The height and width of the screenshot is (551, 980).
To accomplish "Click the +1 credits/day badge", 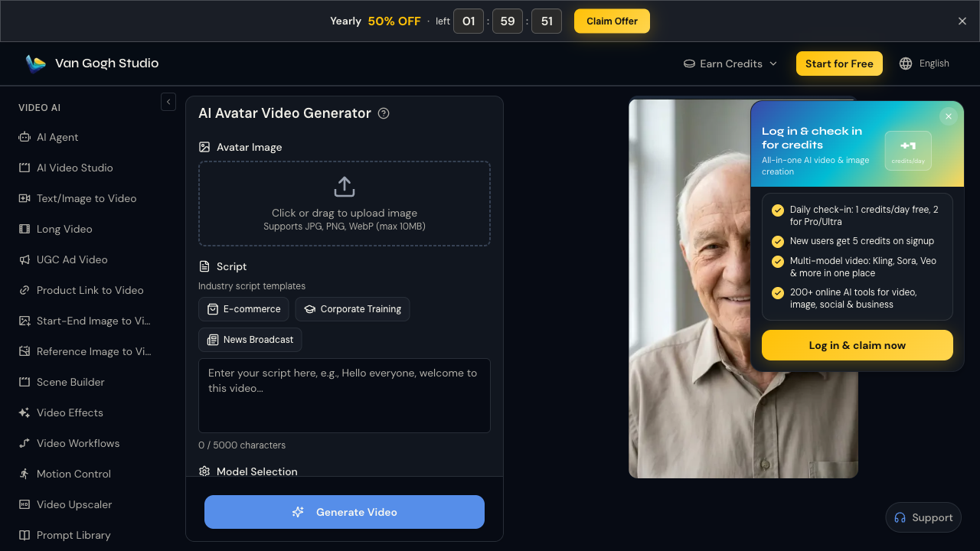I will pyautogui.click(x=908, y=151).
